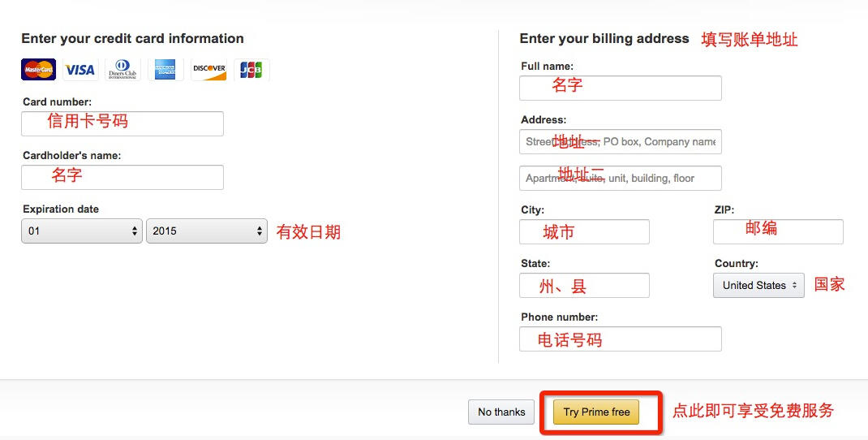This screenshot has width=868, height=440.
Task: Click the MasterCard logo icon
Action: pyautogui.click(x=39, y=70)
